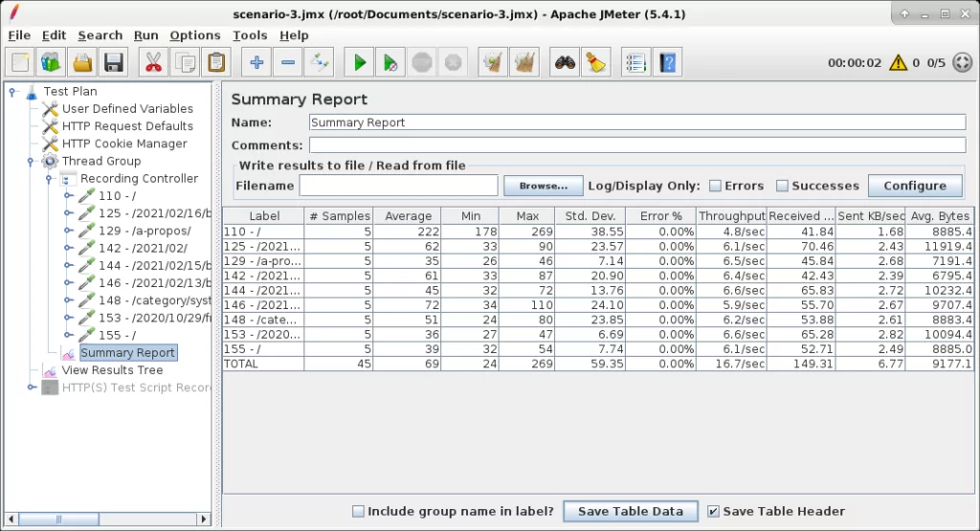Open the Edit menu

click(54, 35)
